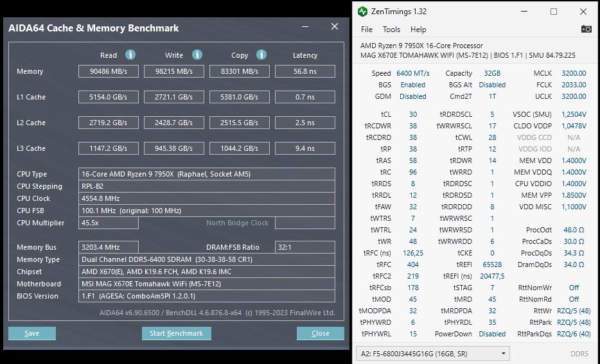Viewport: 600px width, 364px height.
Task: Click the CPU Type field
Action: [x=207, y=174]
